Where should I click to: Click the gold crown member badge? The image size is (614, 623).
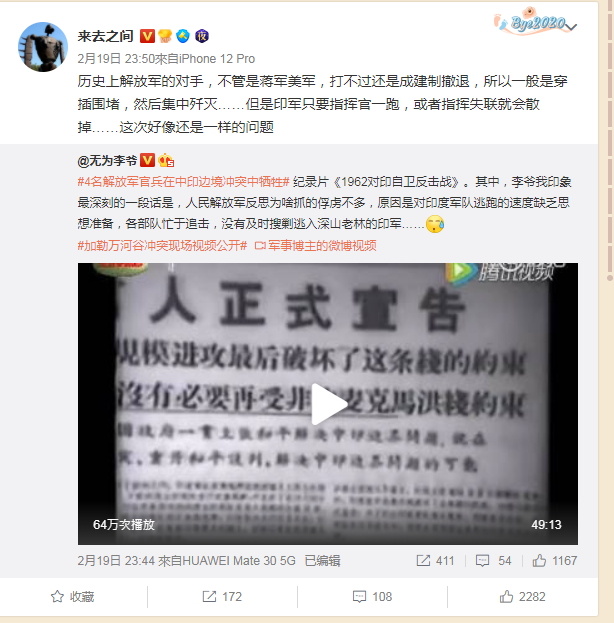[165, 36]
